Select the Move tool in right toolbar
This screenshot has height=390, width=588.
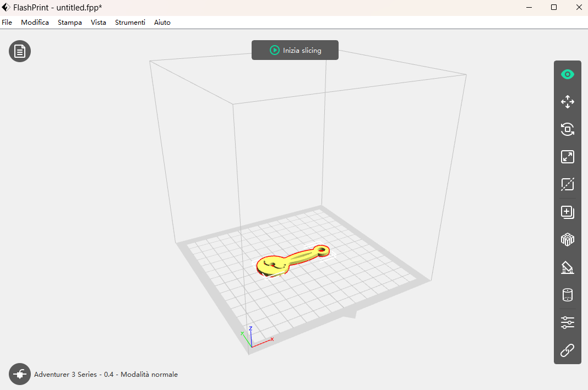(567, 102)
